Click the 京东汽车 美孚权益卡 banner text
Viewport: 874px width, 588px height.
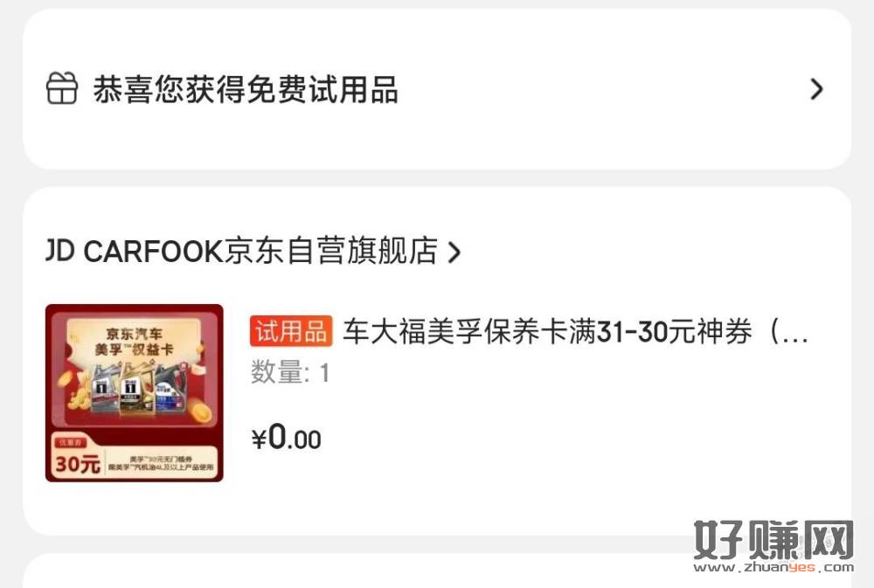pos(135,341)
